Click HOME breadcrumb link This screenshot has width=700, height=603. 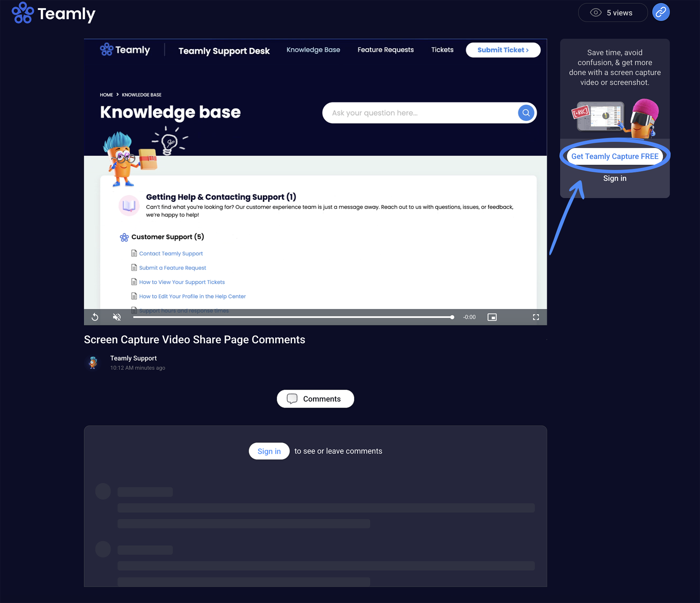click(107, 95)
